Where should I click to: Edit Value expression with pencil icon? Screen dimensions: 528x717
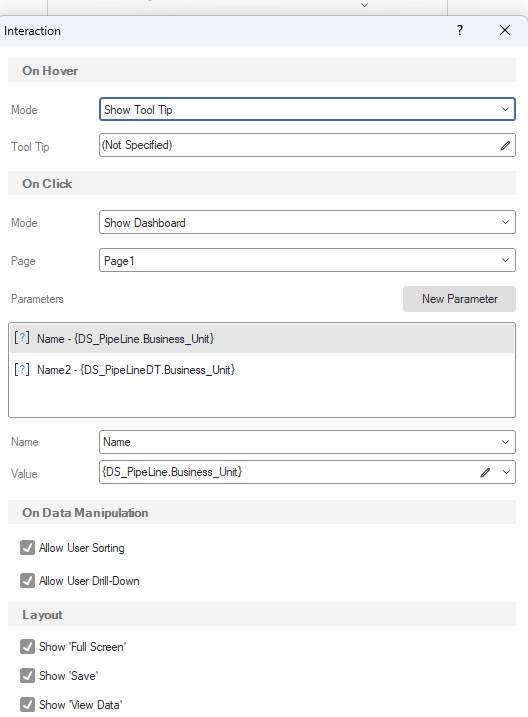tap(485, 472)
